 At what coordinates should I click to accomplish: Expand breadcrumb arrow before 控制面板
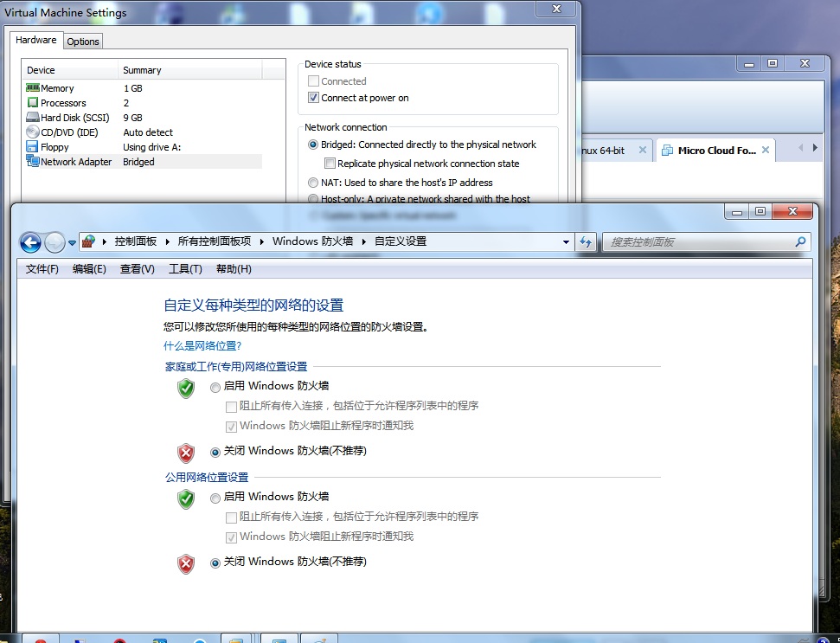[x=104, y=241]
